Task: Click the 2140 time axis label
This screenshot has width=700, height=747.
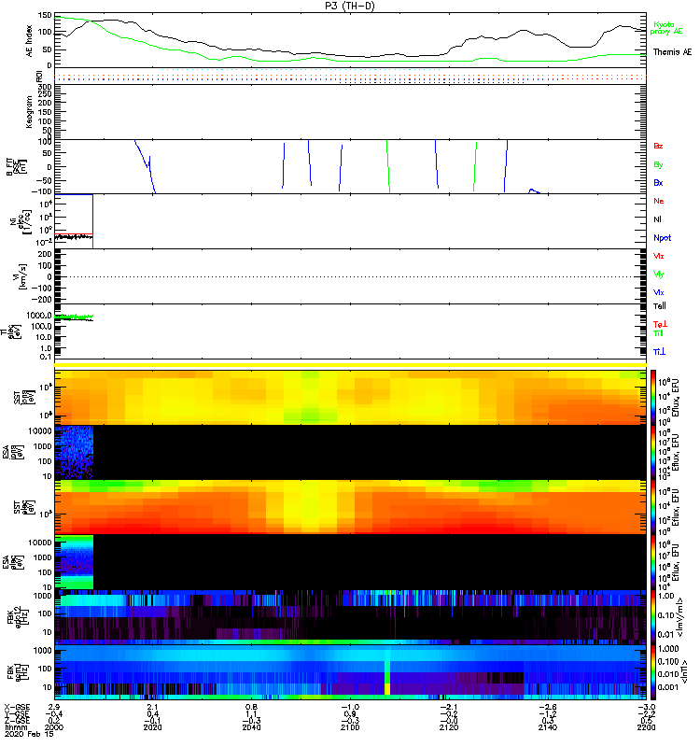Action: tap(548, 727)
